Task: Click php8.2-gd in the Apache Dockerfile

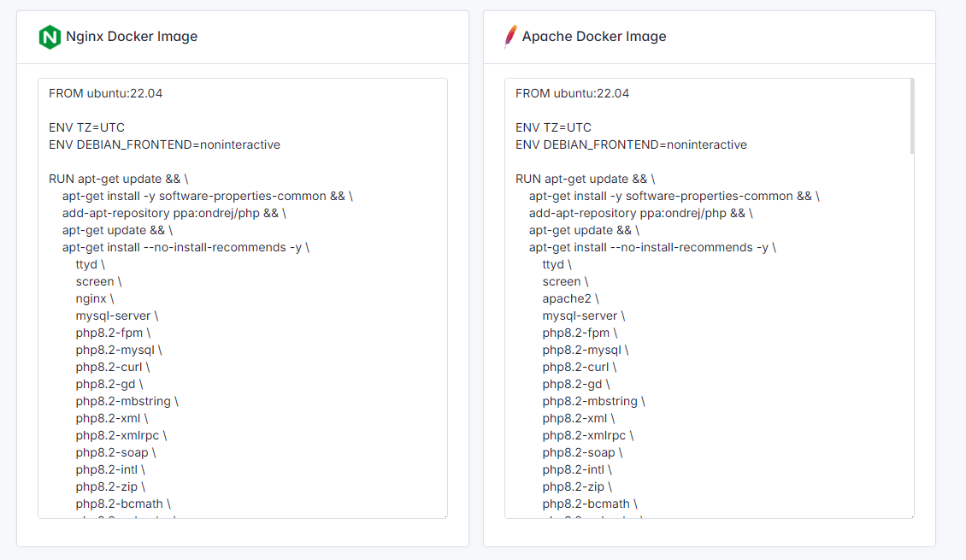Action: coord(576,385)
